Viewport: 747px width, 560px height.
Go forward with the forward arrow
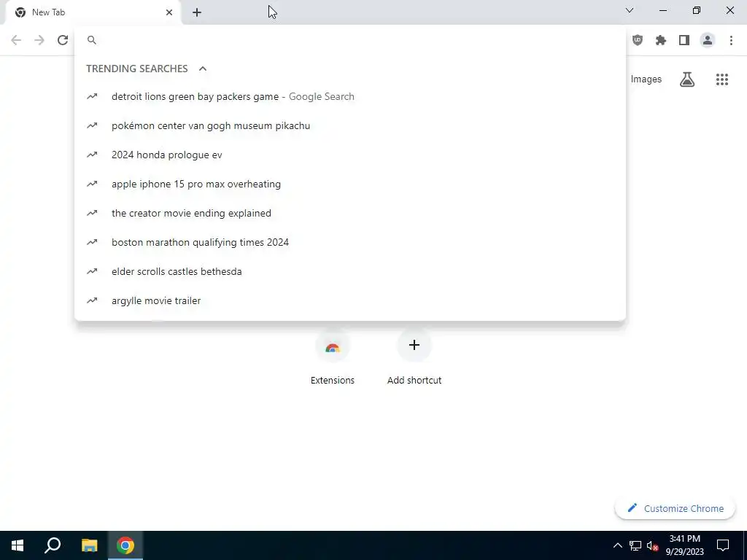(x=39, y=40)
